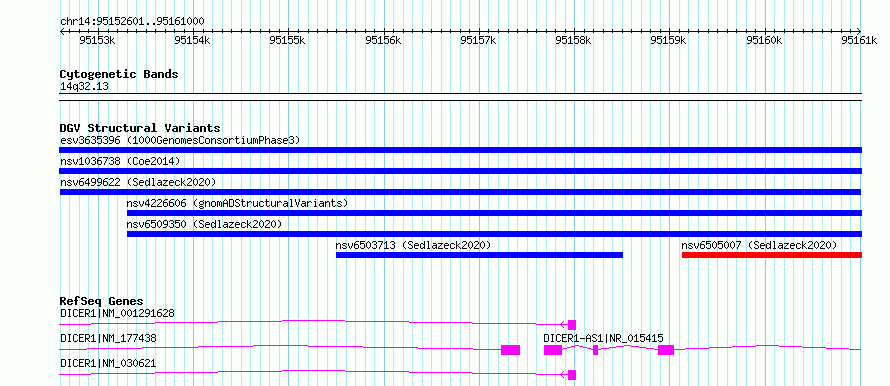Viewport: 890px width, 386px height.
Task: Click the blue bar of nsv6509350
Action: [494, 234]
